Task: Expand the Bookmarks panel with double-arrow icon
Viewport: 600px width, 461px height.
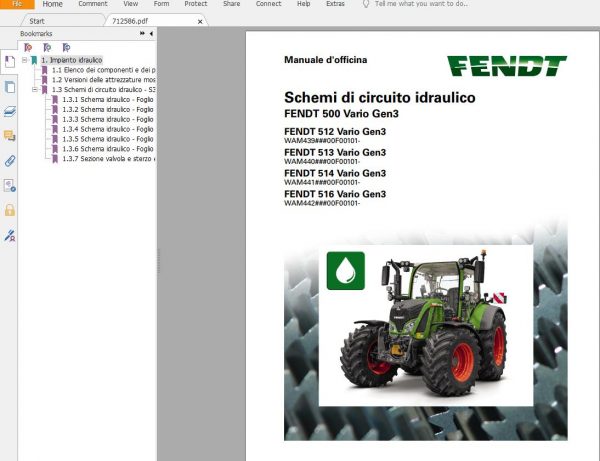Action: (x=142, y=34)
